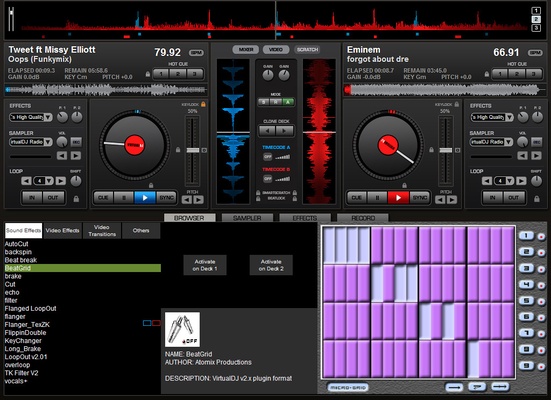551x400 pixels.
Task: Click left deck pitch down arrow
Action: [x=187, y=200]
